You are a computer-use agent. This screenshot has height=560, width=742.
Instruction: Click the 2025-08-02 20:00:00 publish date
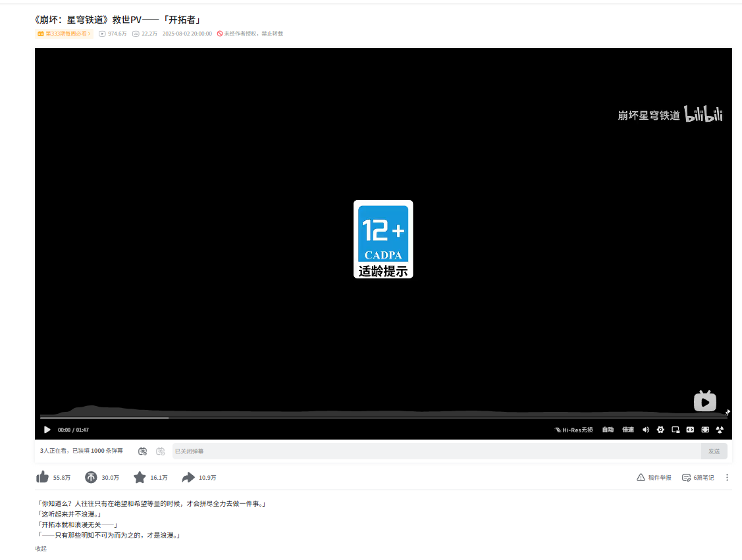187,34
